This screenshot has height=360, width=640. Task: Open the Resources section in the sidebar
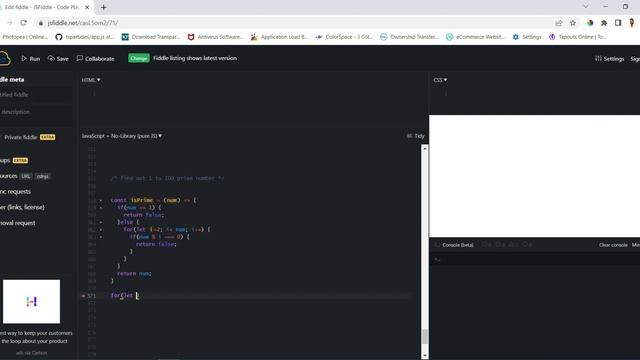tap(9, 176)
